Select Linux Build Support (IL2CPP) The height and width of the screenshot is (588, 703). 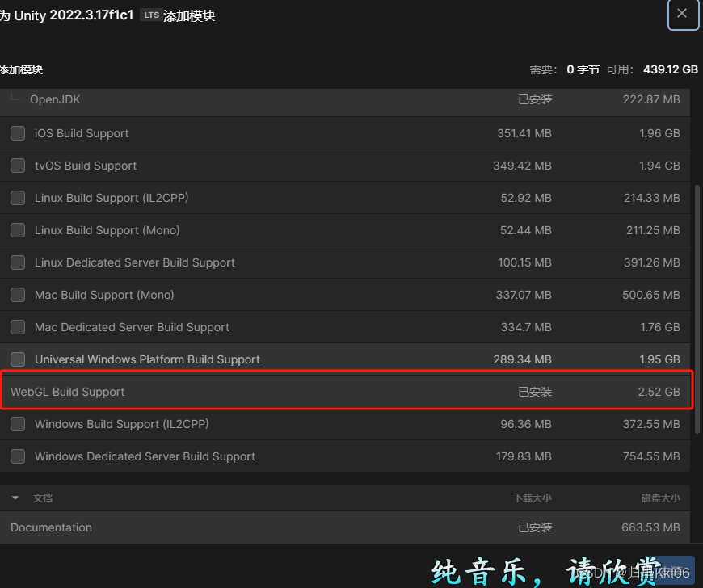[x=17, y=198]
